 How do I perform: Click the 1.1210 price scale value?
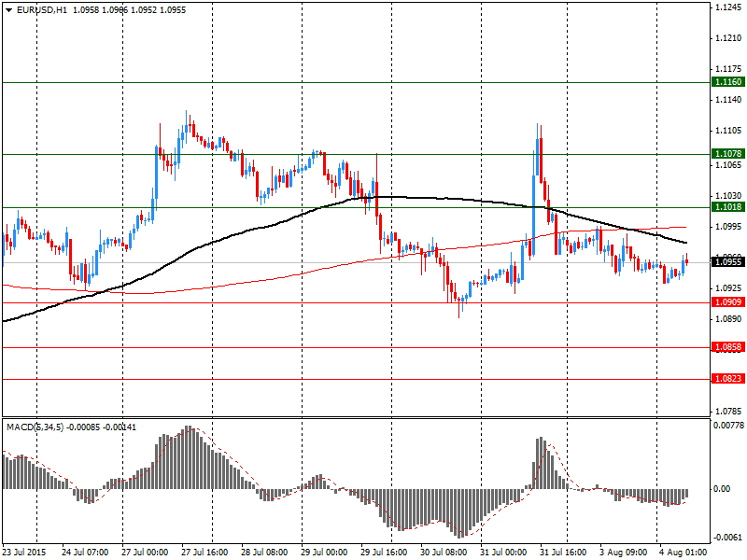[728, 38]
